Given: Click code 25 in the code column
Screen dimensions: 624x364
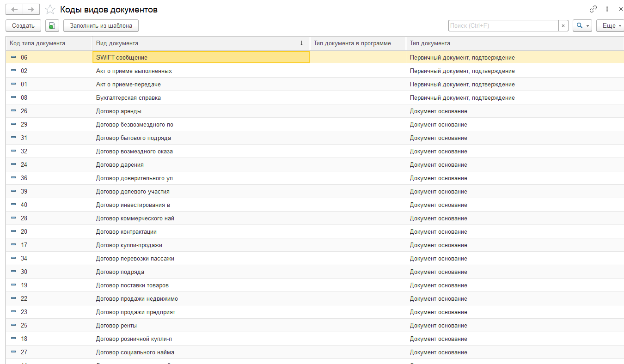Looking at the screenshot, I should click(x=24, y=325).
